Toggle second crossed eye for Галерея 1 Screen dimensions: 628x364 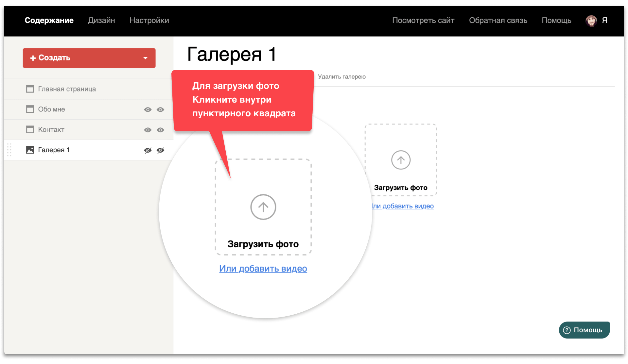[x=160, y=150]
